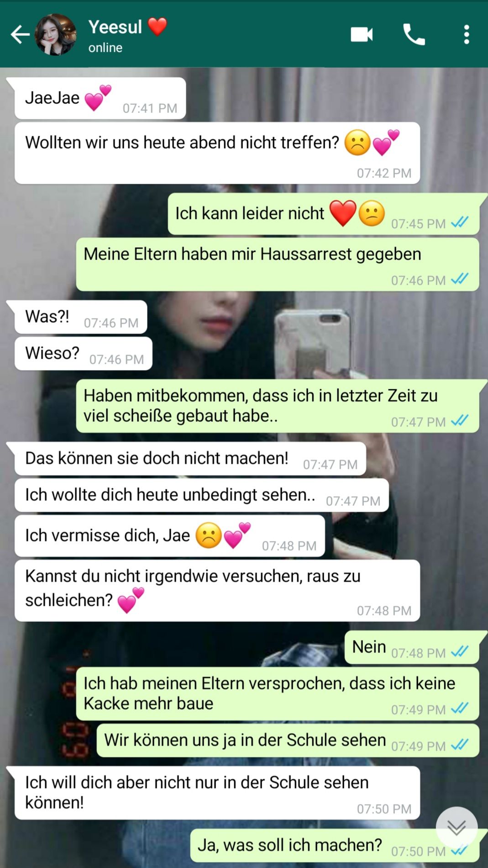The width and height of the screenshot is (488, 868).
Task: Open contact info via Yeesul name
Action: (x=115, y=27)
